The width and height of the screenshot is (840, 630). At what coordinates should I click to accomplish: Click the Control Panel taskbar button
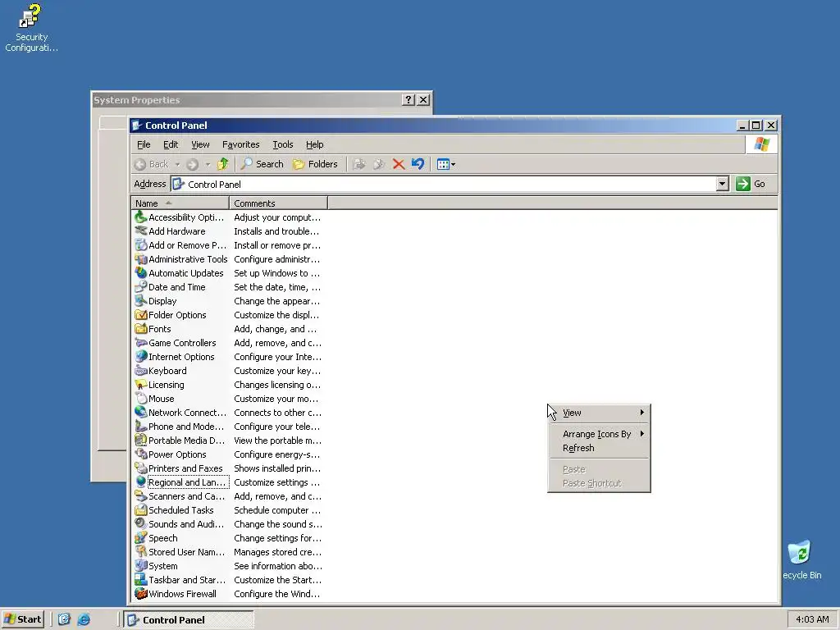(x=189, y=619)
